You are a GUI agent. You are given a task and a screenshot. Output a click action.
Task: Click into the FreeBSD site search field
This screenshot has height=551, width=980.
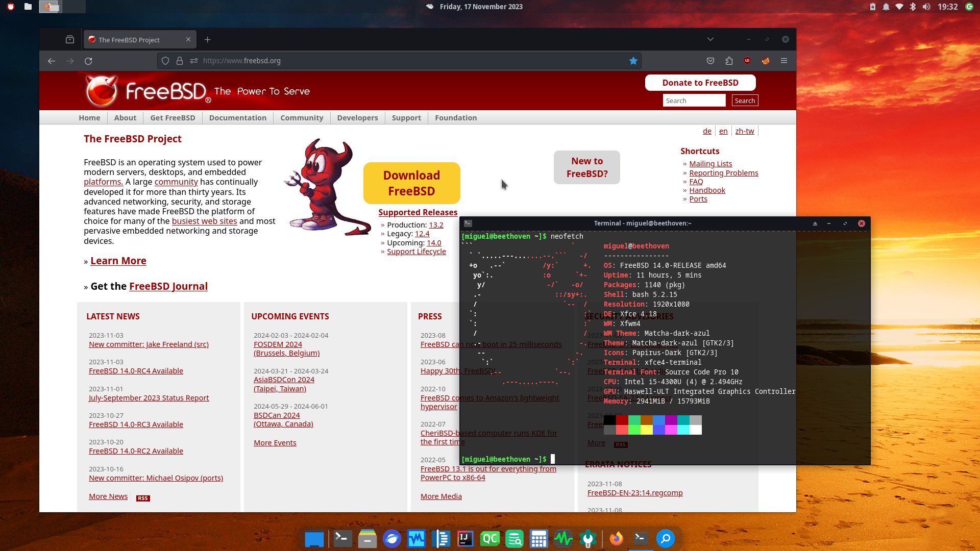694,101
